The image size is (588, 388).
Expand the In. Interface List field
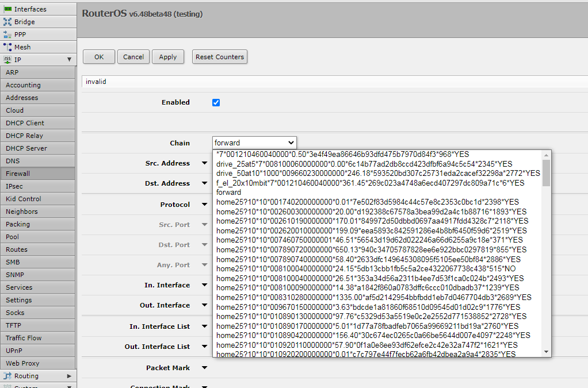coord(204,326)
